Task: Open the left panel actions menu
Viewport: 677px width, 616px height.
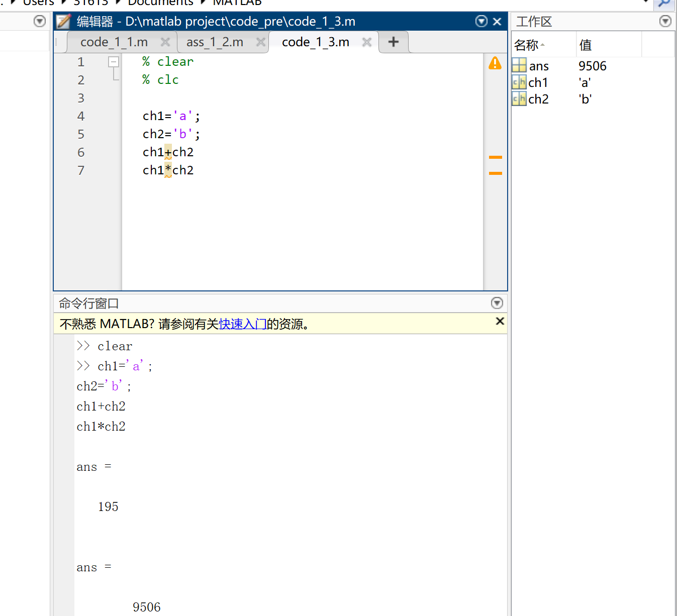Action: [x=40, y=21]
